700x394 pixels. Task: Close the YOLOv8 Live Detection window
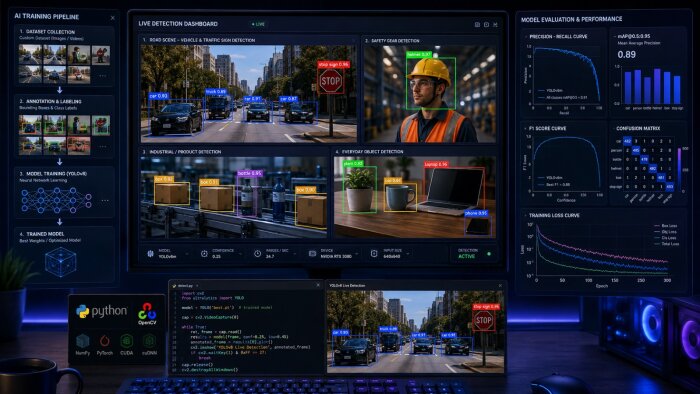pyautogui.click(x=500, y=286)
